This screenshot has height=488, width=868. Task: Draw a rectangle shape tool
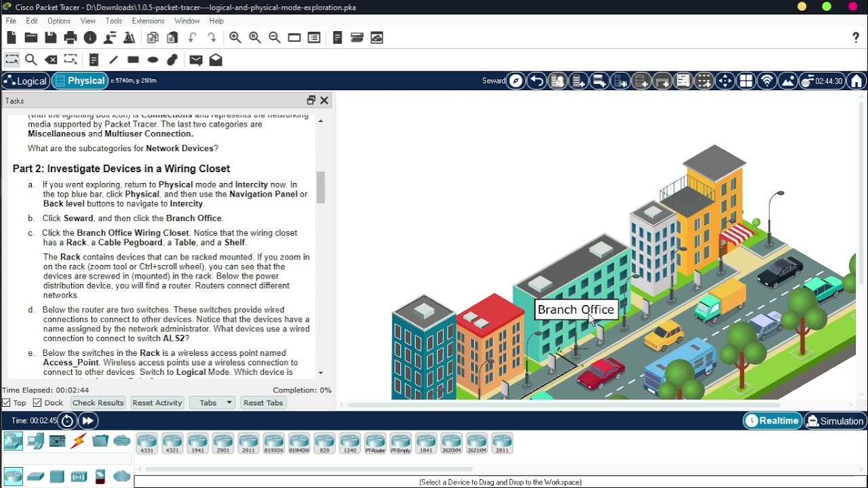133,60
